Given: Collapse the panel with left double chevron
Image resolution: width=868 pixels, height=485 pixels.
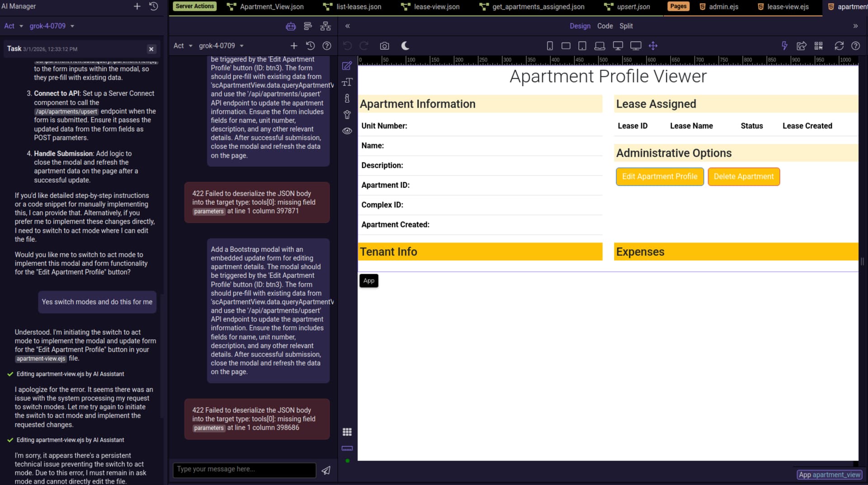Looking at the screenshot, I should click(348, 26).
